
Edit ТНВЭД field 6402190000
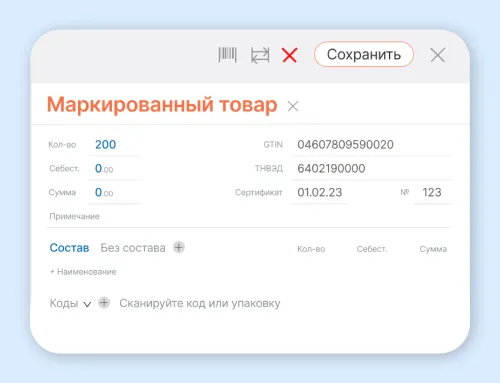(x=372, y=169)
